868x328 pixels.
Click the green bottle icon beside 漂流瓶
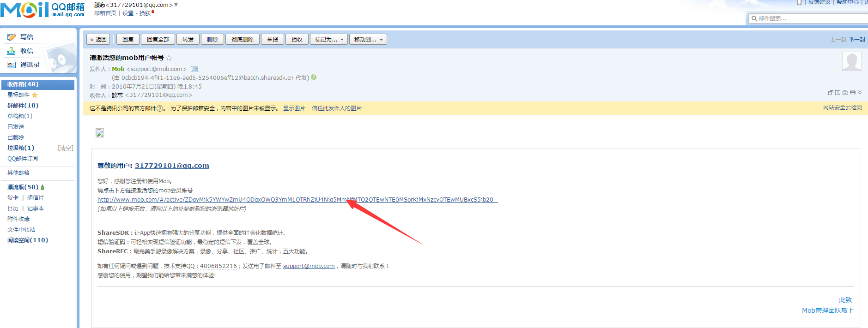click(42, 187)
